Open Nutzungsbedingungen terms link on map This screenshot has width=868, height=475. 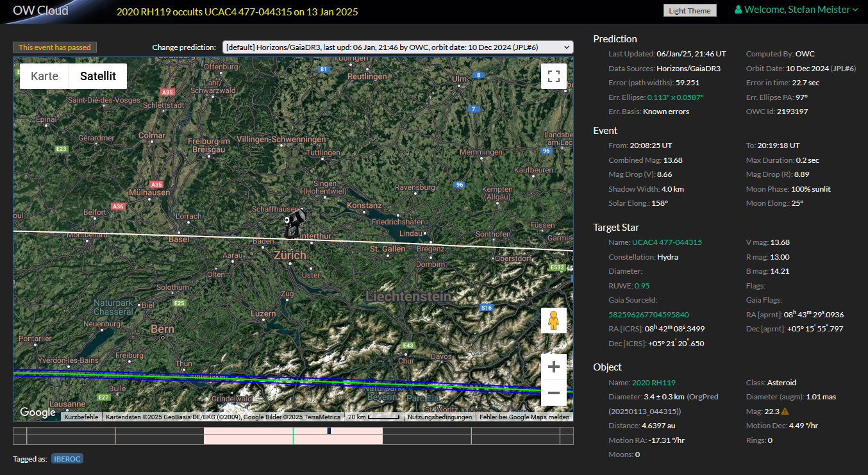(x=440, y=417)
